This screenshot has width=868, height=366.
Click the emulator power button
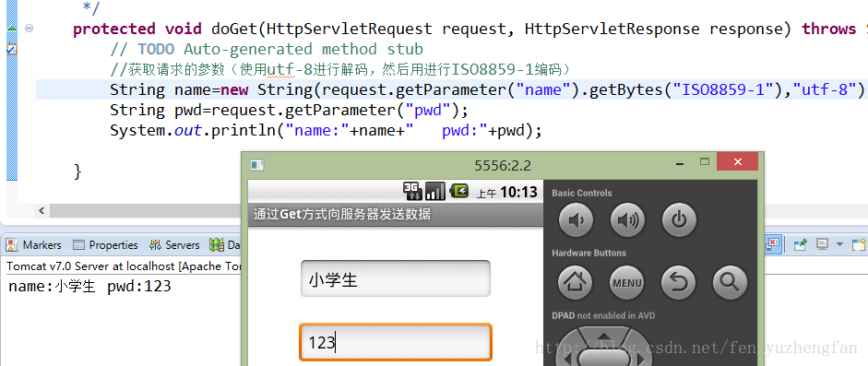pos(679,220)
